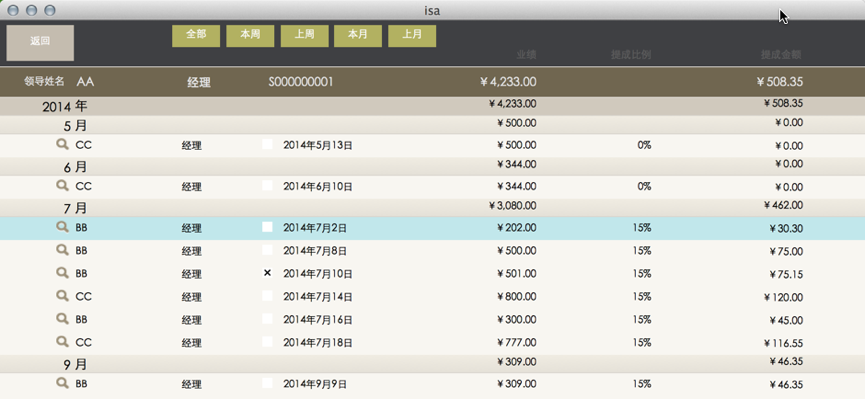Viewport: 865px width, 399px height.
Task: Filter by 本月 (this month)
Action: 357,36
